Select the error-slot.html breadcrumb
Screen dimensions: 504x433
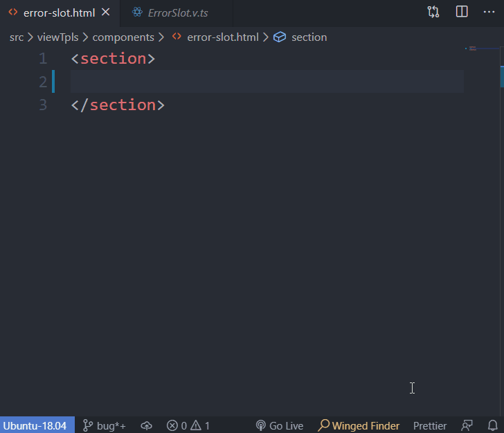(223, 37)
